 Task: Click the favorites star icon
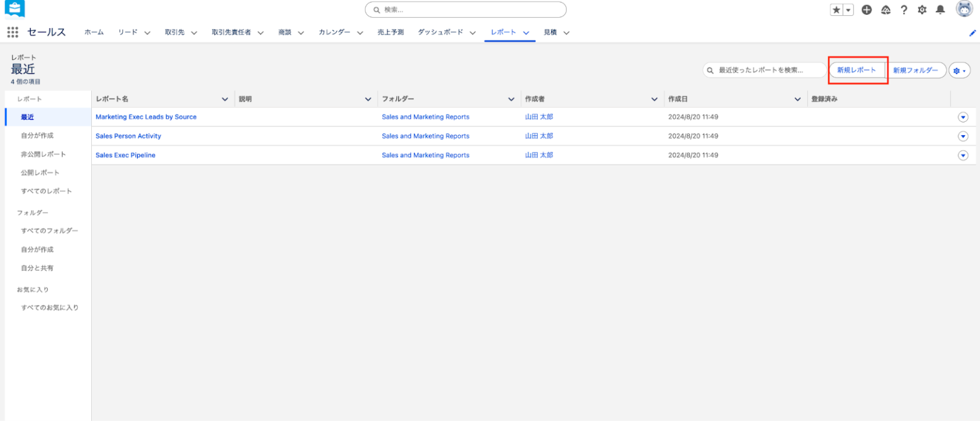836,10
